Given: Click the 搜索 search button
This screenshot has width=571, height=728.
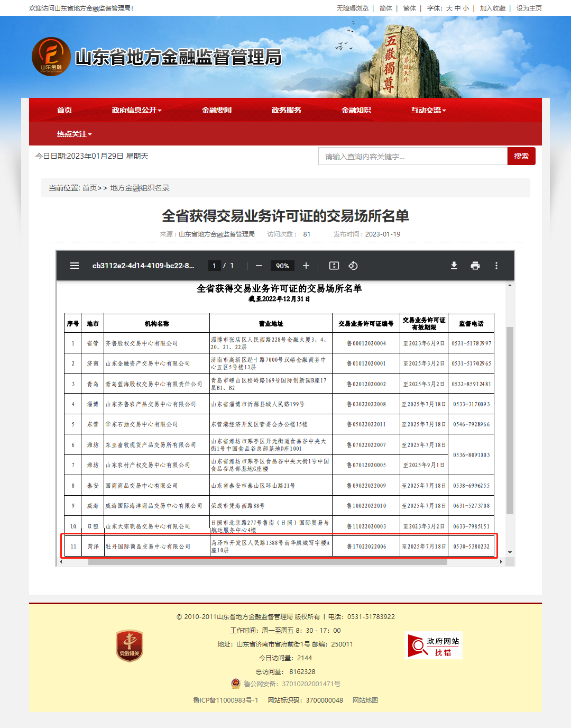Looking at the screenshot, I should (x=521, y=156).
